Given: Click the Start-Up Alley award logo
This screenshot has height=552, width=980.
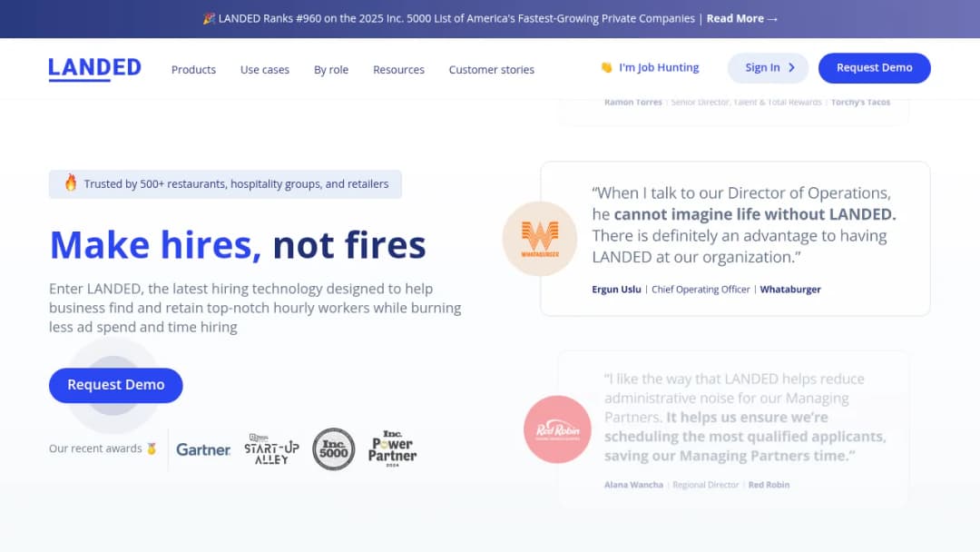Looking at the screenshot, I should point(271,448).
